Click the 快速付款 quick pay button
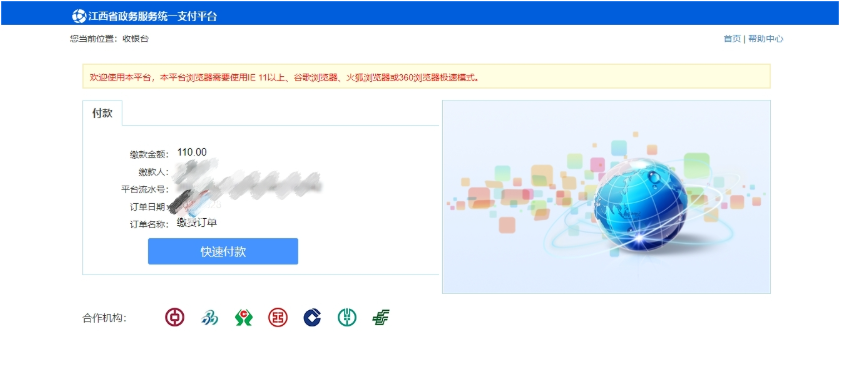 (223, 251)
